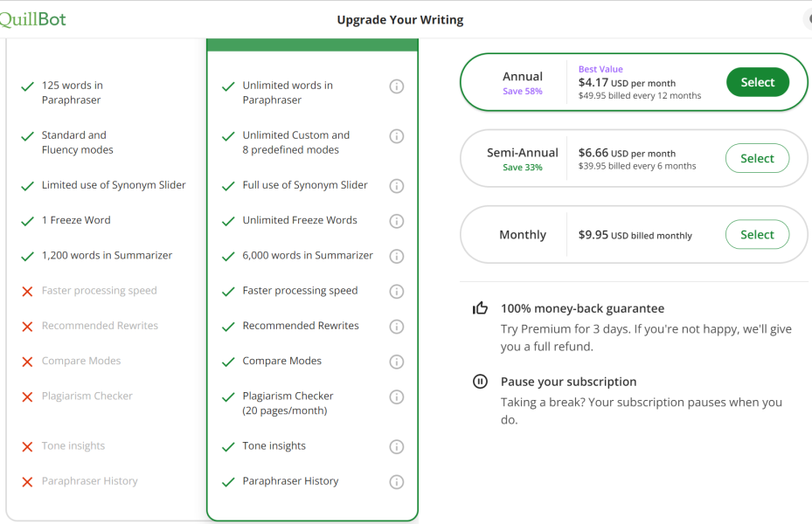The height and width of the screenshot is (524, 812).
Task: Click '$6.66 USD per month' price
Action: 627,153
